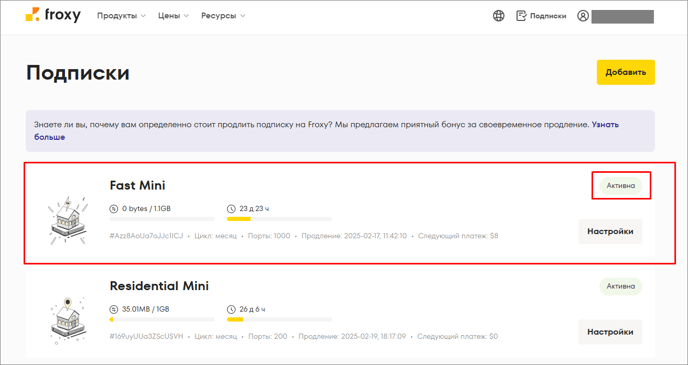Click the Подписки page heading
688x365 pixels.
click(78, 72)
